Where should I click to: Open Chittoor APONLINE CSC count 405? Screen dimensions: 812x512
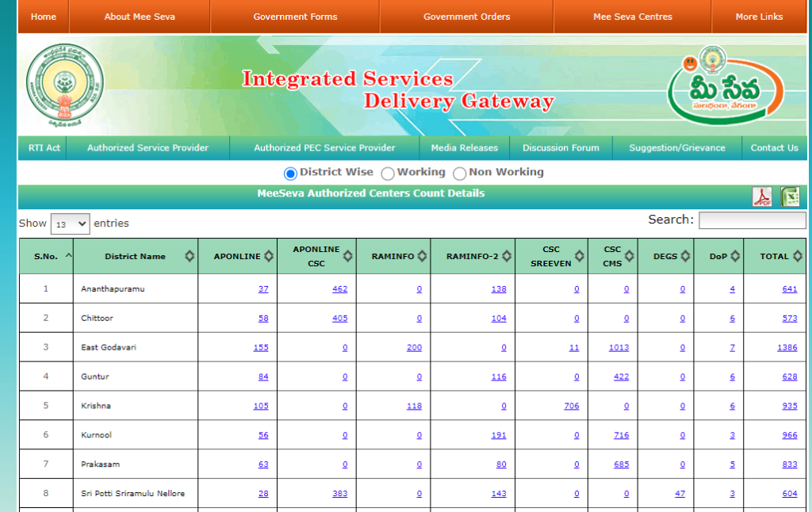coord(339,318)
